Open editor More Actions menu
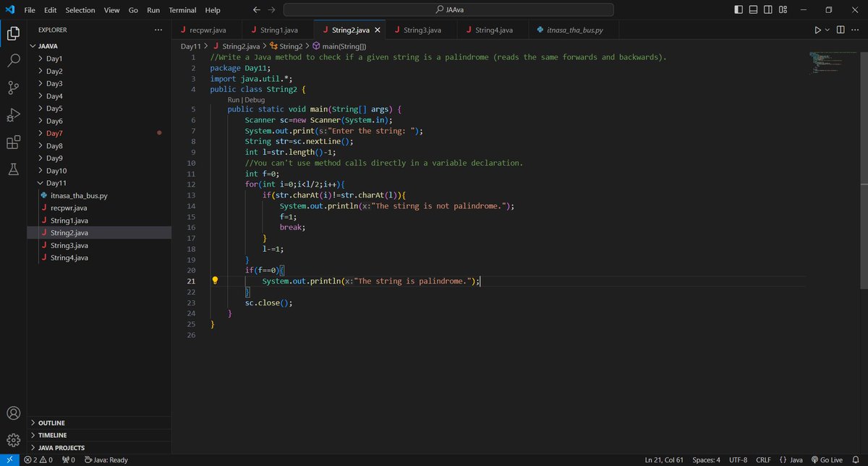The width and height of the screenshot is (868, 466). (x=856, y=30)
